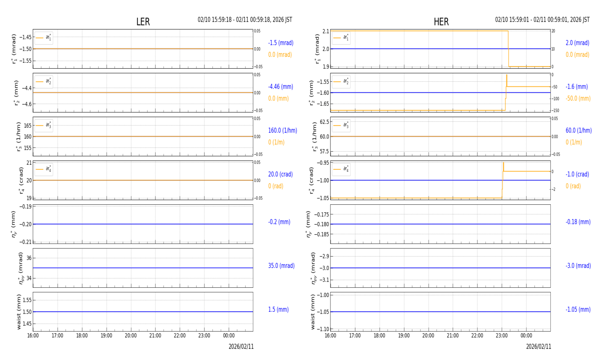
Task: Select the "-3.0 (mrad)" readout
Action: [x=578, y=266]
